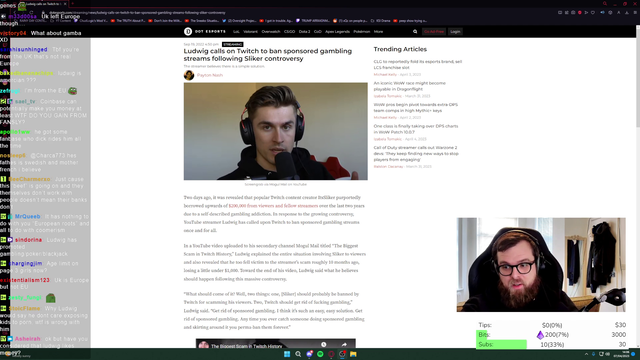This screenshot has width=640, height=360.
Task: Click the Ludwig article header image
Action: (x=276, y=131)
